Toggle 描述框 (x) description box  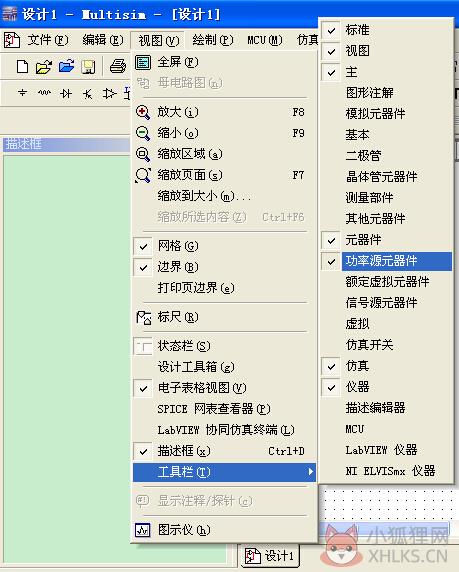click(x=223, y=451)
